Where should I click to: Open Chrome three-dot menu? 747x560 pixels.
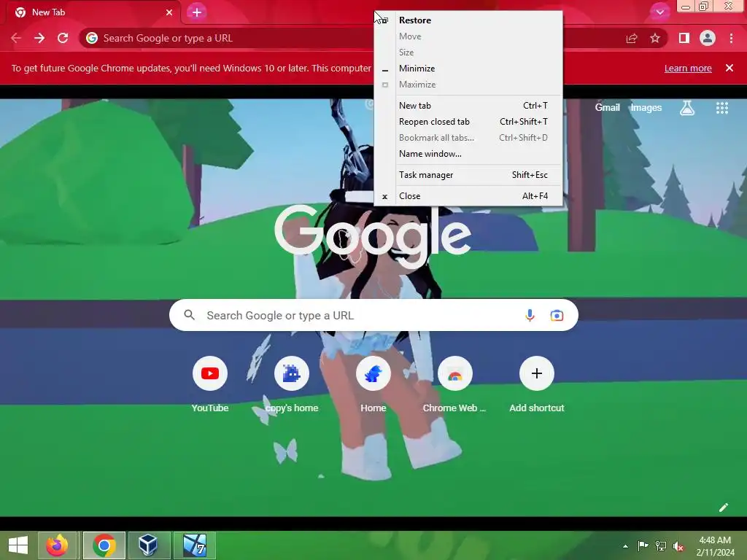[731, 38]
